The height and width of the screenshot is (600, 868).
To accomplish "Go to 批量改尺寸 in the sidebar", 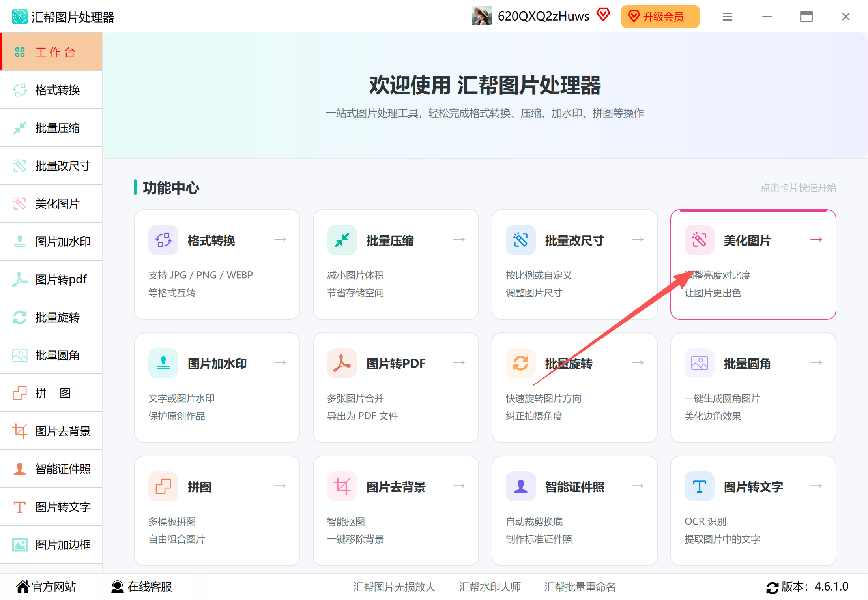I will [51, 166].
